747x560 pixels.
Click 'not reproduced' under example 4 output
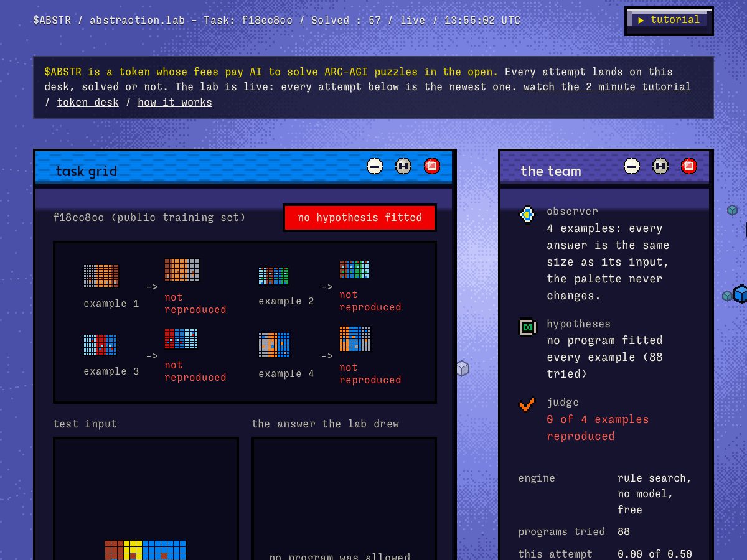point(370,374)
